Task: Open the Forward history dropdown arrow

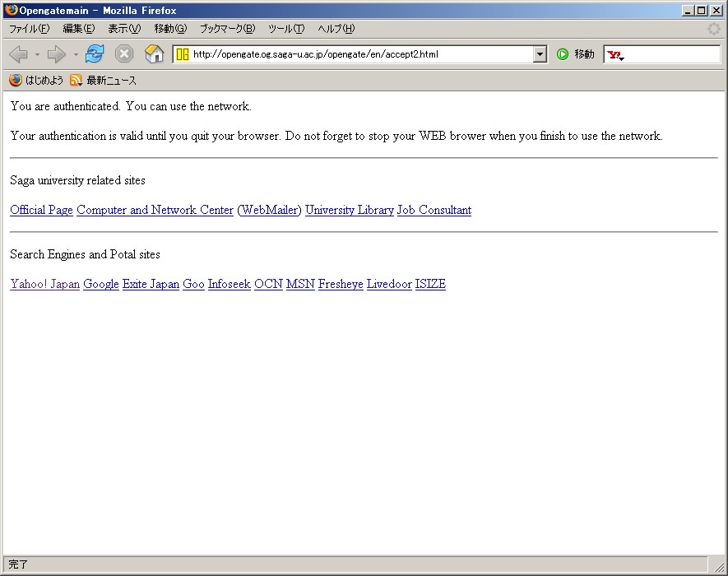Action: 76,55
